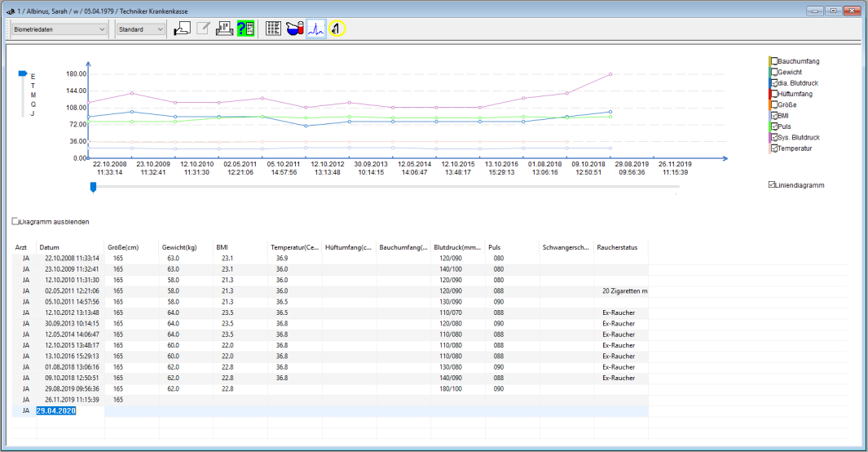
Task: Enable the Gewicht series checkbox
Action: coord(774,72)
